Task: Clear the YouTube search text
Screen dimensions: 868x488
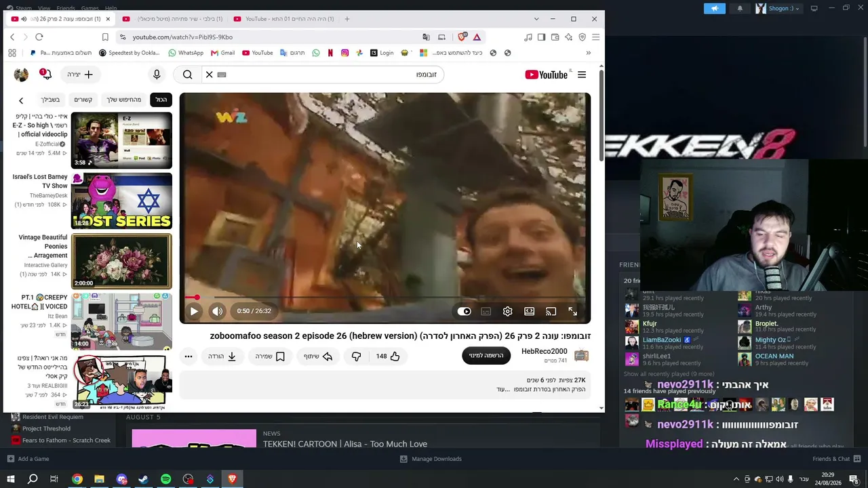Action: [210, 75]
